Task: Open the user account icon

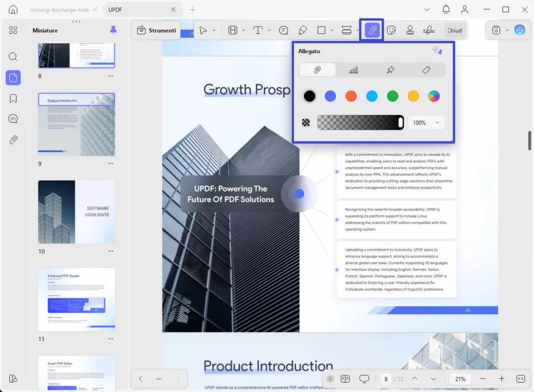Action: tap(465, 9)
